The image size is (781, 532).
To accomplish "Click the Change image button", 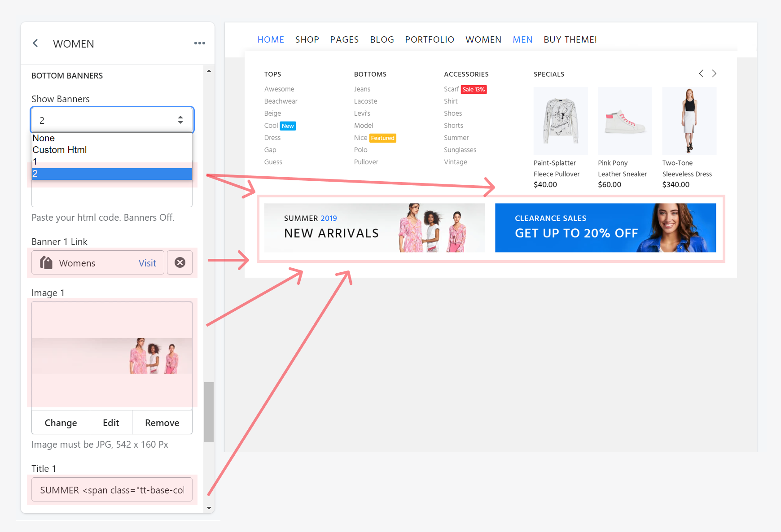I will 61,423.
